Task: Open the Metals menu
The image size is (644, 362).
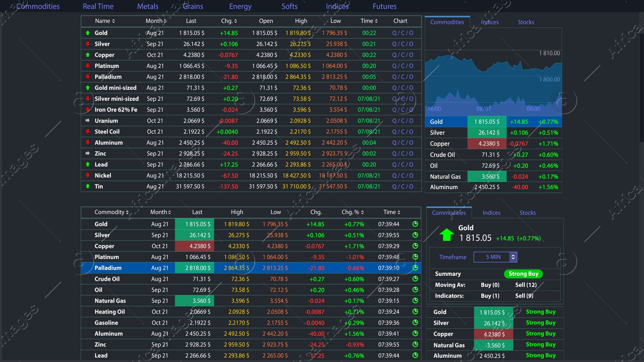Action: tap(148, 6)
